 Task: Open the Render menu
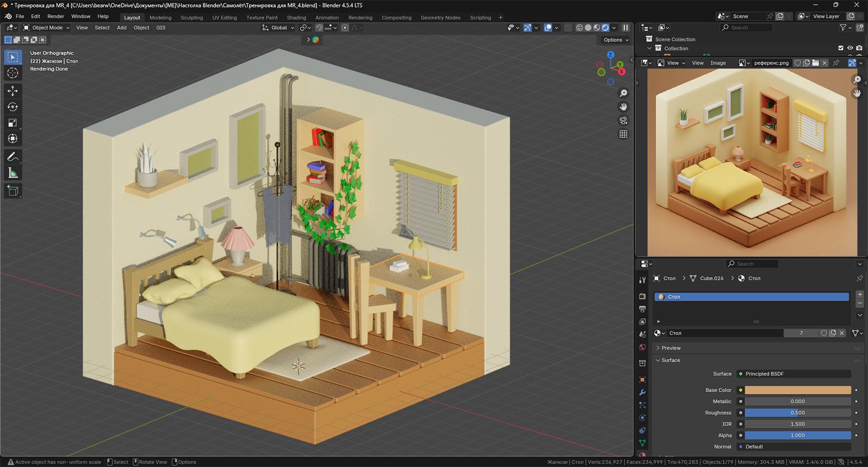[55, 16]
